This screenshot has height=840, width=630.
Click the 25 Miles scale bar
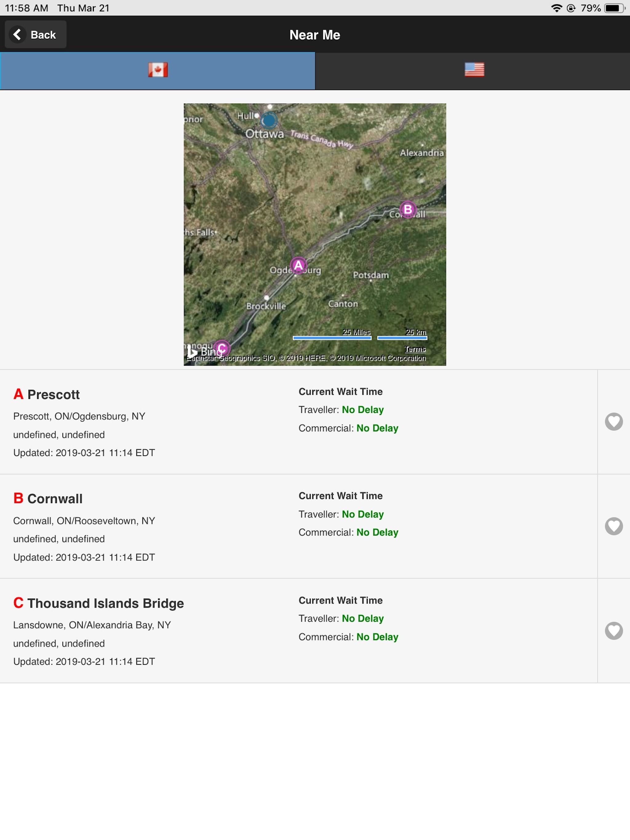(332, 337)
